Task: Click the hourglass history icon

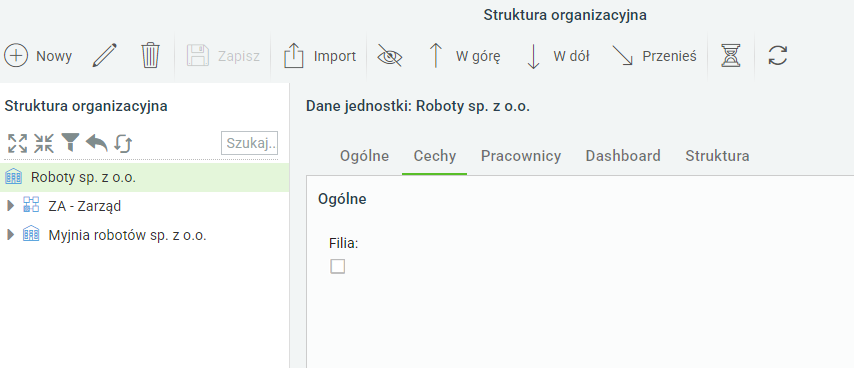Action: click(x=731, y=56)
